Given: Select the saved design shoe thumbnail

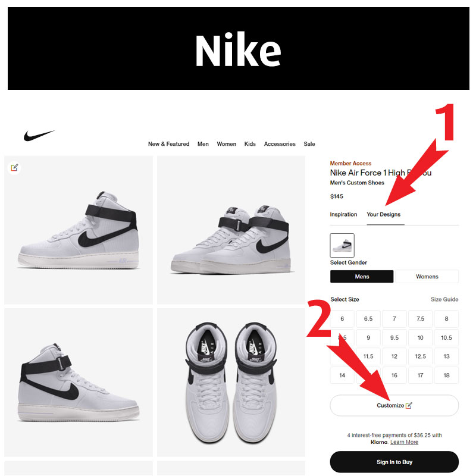Looking at the screenshot, I should [342, 245].
